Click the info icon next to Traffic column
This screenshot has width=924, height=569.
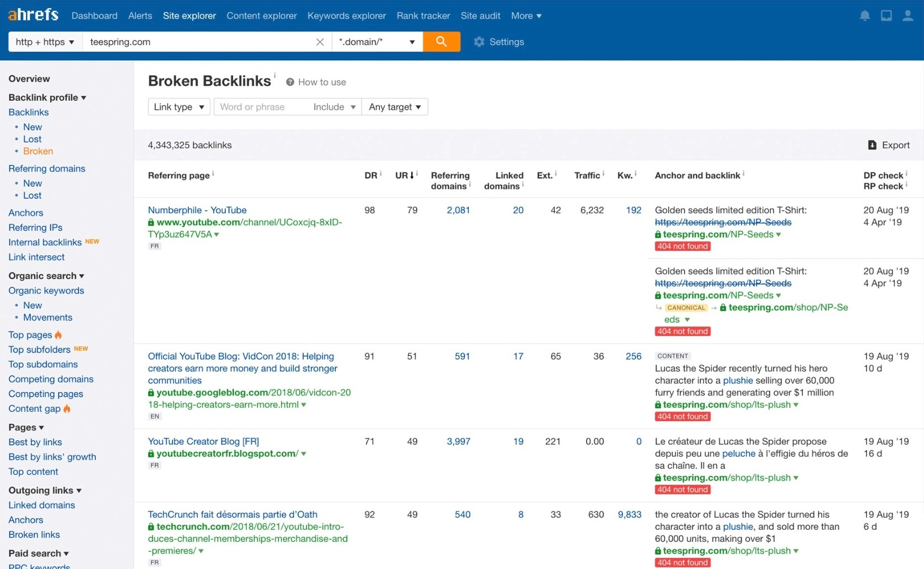pos(603,173)
